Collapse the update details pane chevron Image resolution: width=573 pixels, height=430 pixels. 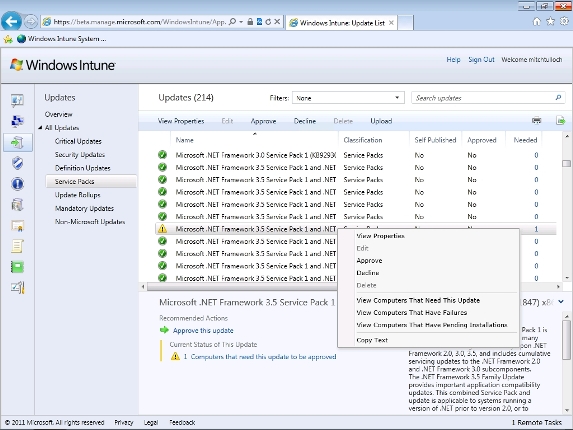(561, 302)
